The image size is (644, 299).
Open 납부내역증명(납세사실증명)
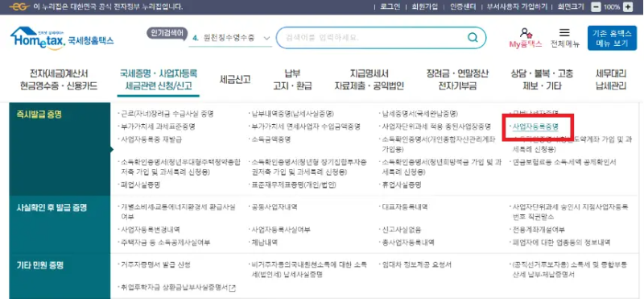tap(294, 113)
